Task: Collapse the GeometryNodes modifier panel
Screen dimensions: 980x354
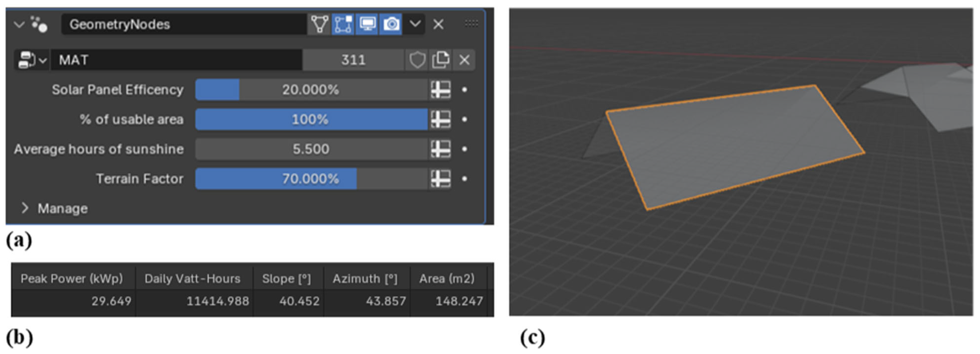Action: point(19,24)
